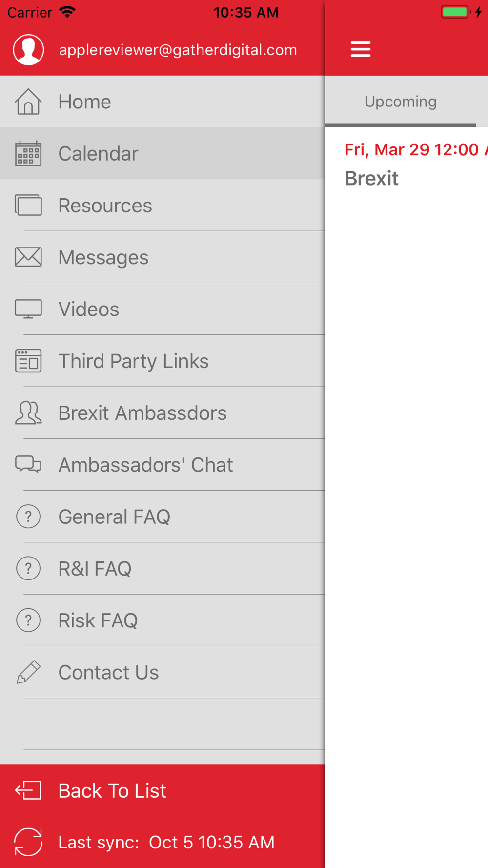
Task: Go to Risk FAQ
Action: click(x=98, y=620)
